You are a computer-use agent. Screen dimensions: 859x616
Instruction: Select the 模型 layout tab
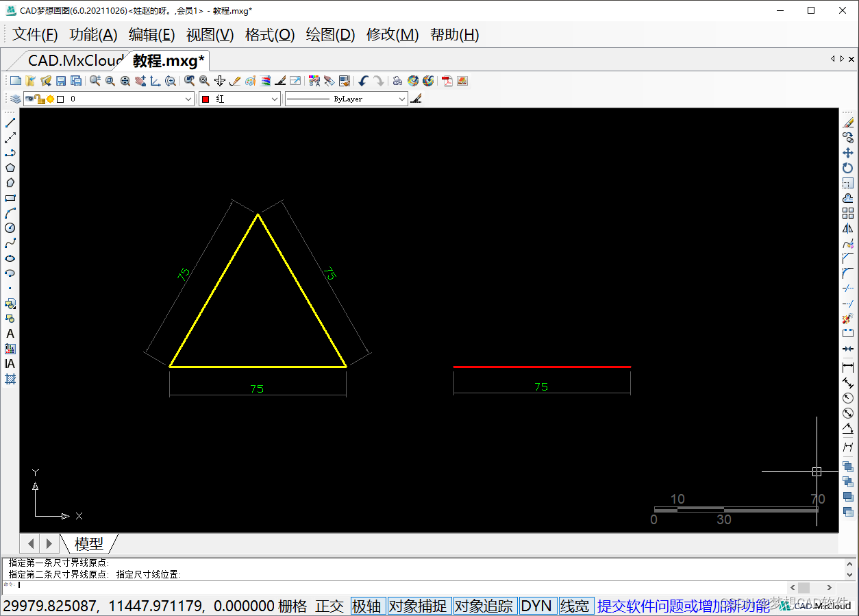(89, 543)
